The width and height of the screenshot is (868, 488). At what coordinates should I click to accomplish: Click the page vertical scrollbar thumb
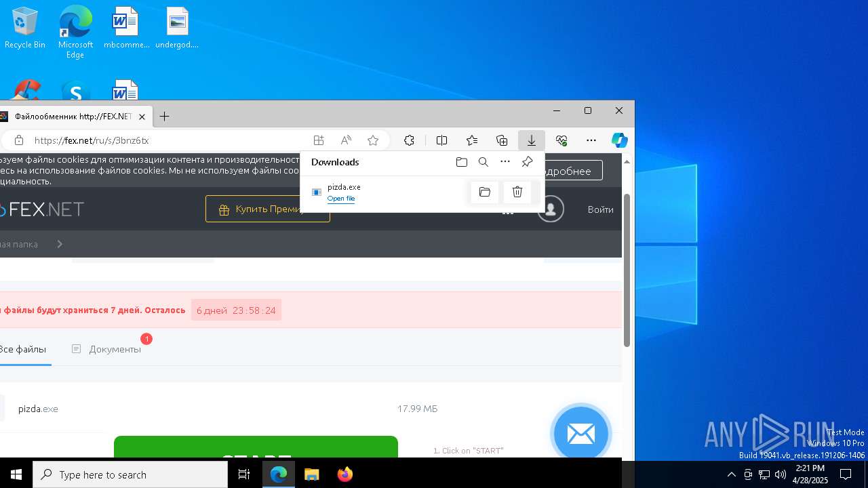627,271
